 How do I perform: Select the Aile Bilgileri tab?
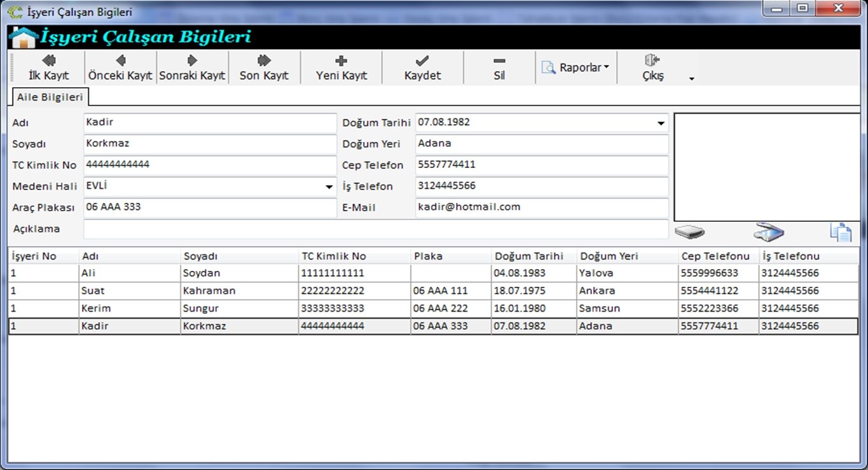[50, 97]
